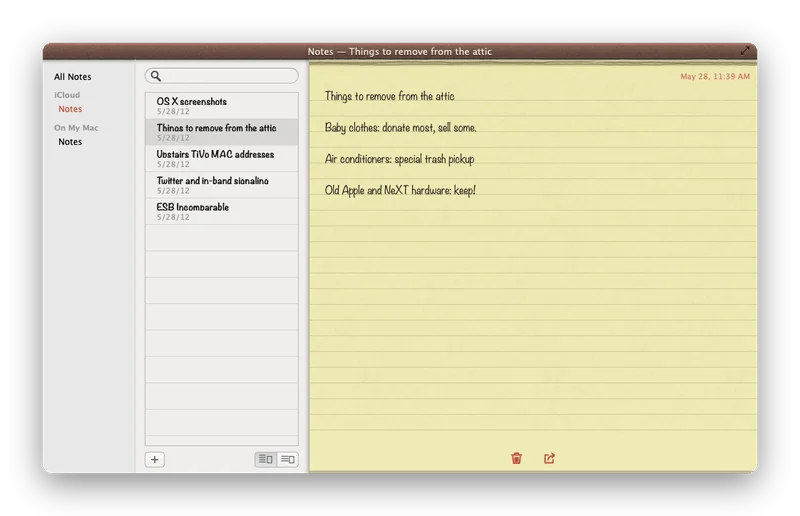
Task: Delete note using the trash icon
Action: [516, 458]
